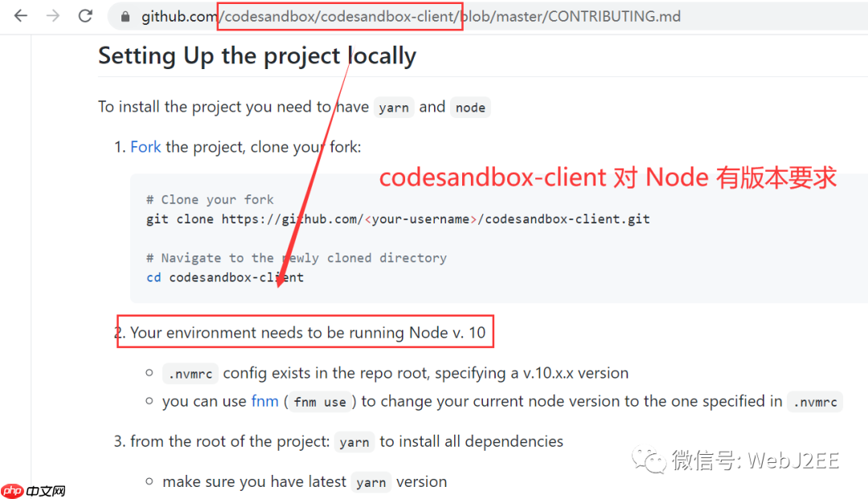This screenshot has width=868, height=499.
Task: Select the yarn inline code badge after 'have'
Action: (x=394, y=107)
